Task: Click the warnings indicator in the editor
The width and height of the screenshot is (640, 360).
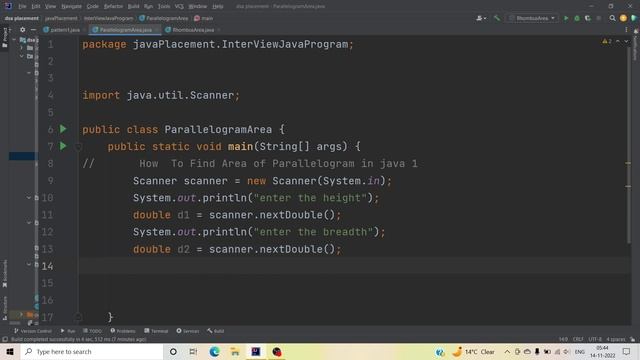Action: 607,41
